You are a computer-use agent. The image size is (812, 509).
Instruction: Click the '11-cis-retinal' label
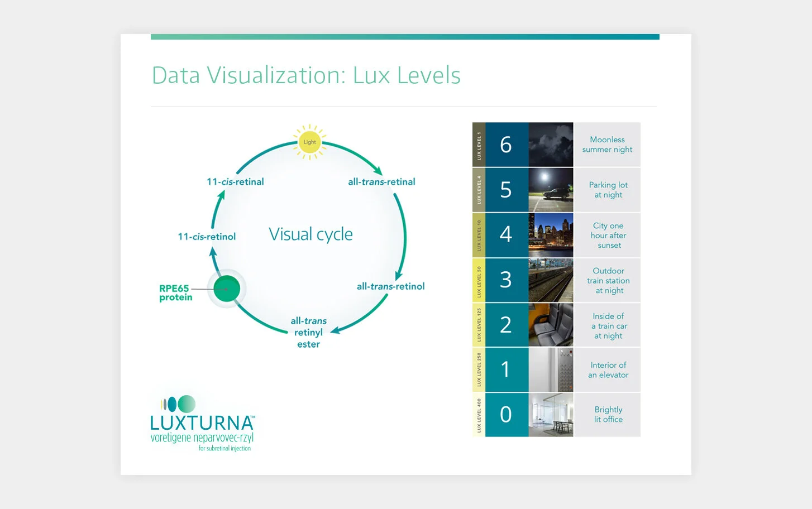click(235, 182)
